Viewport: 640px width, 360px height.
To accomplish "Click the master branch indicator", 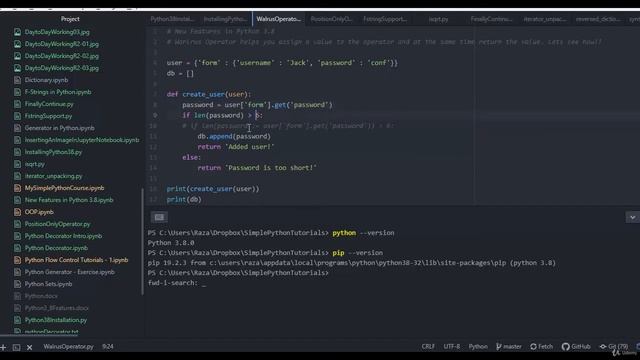I will tap(509, 347).
